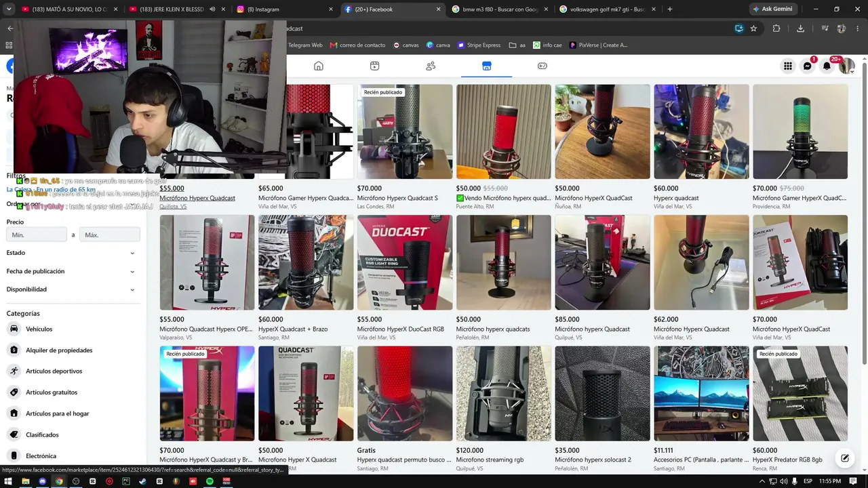Switch to the bmw m3 f80 Google tab
This screenshot has height=488, width=868.
click(x=498, y=9)
